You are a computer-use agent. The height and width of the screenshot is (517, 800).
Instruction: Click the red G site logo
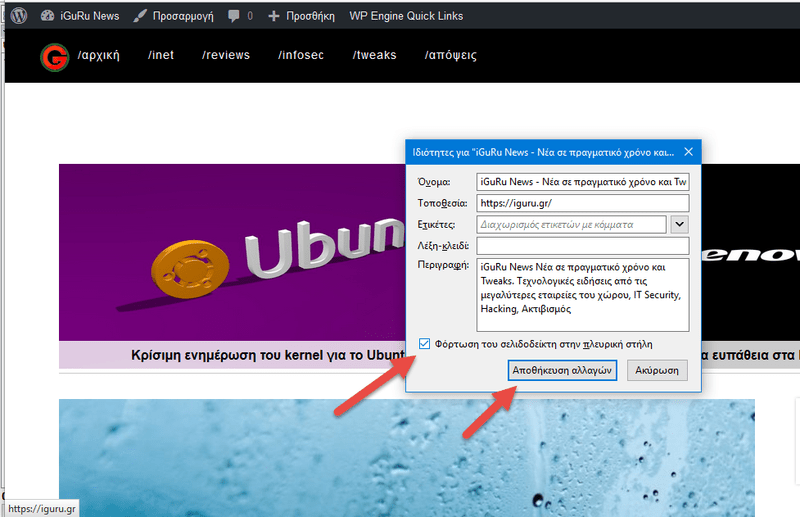click(x=54, y=57)
